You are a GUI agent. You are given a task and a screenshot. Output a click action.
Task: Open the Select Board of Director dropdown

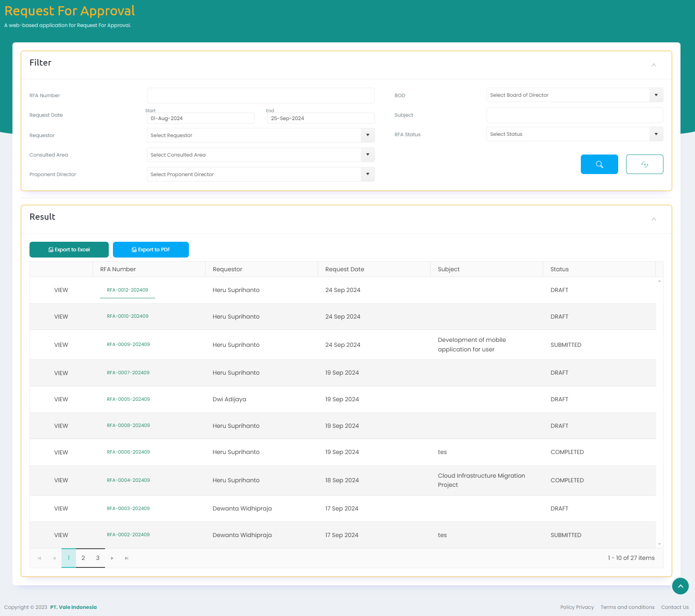tap(574, 95)
